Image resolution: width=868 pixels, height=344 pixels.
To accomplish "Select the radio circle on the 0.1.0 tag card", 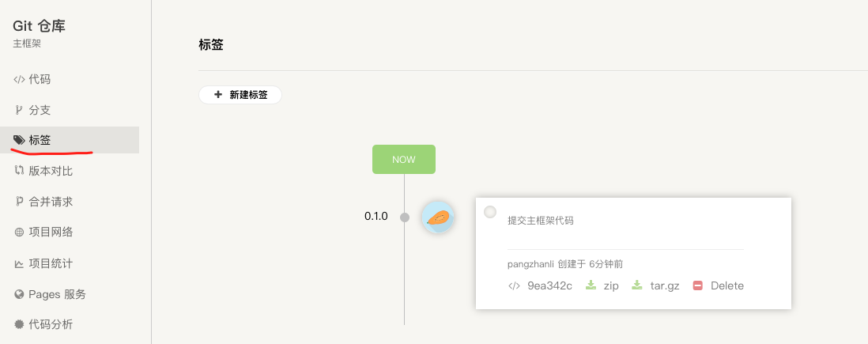I will point(490,212).
